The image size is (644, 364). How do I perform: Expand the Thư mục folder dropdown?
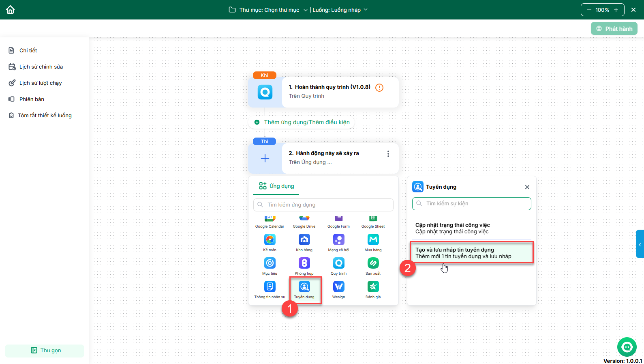click(268, 10)
